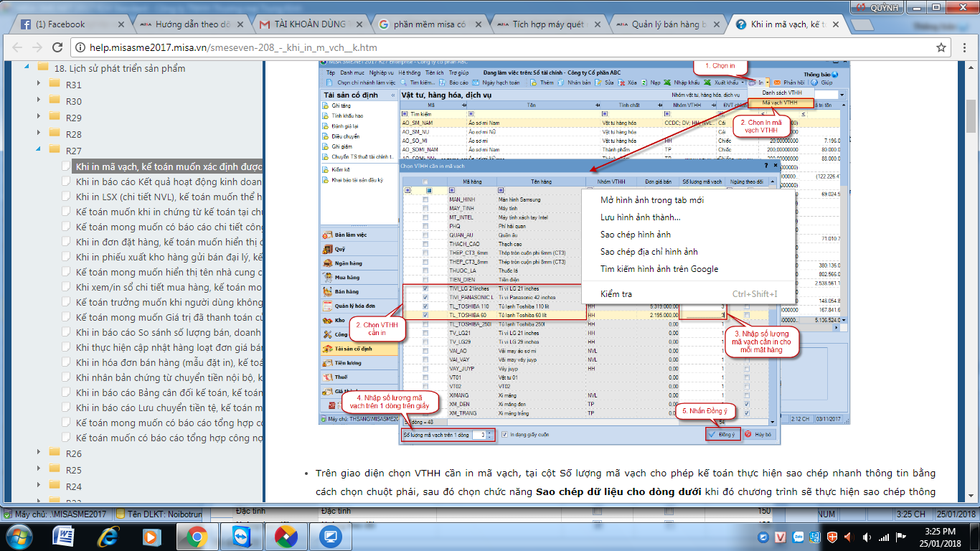The image size is (980, 551).
Task: Expand the R30 folder
Action: [39, 101]
